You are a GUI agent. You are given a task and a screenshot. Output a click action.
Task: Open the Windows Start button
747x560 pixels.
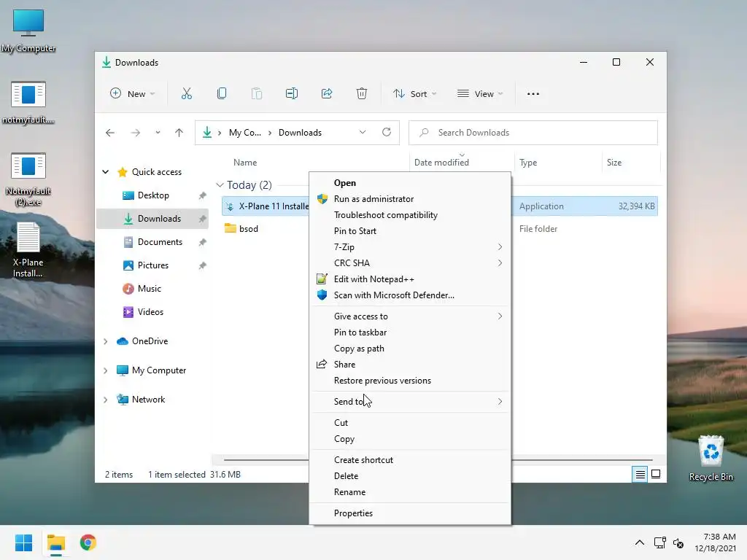pos(23,542)
